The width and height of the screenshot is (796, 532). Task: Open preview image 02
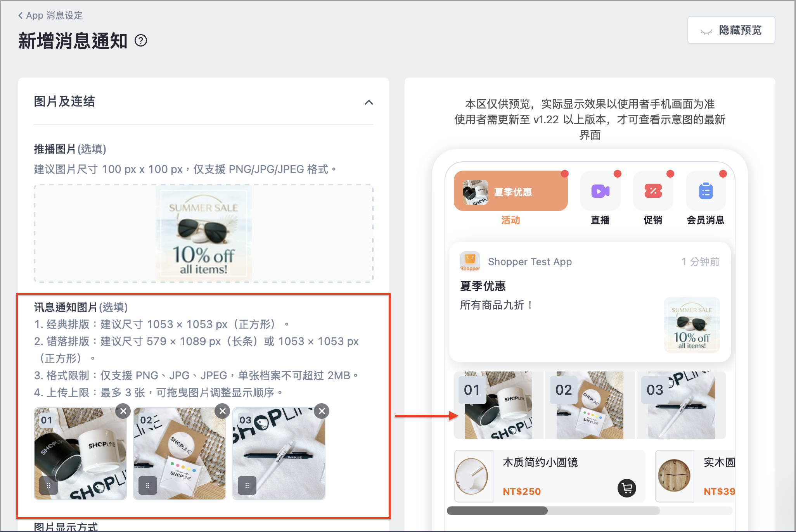(x=590, y=405)
